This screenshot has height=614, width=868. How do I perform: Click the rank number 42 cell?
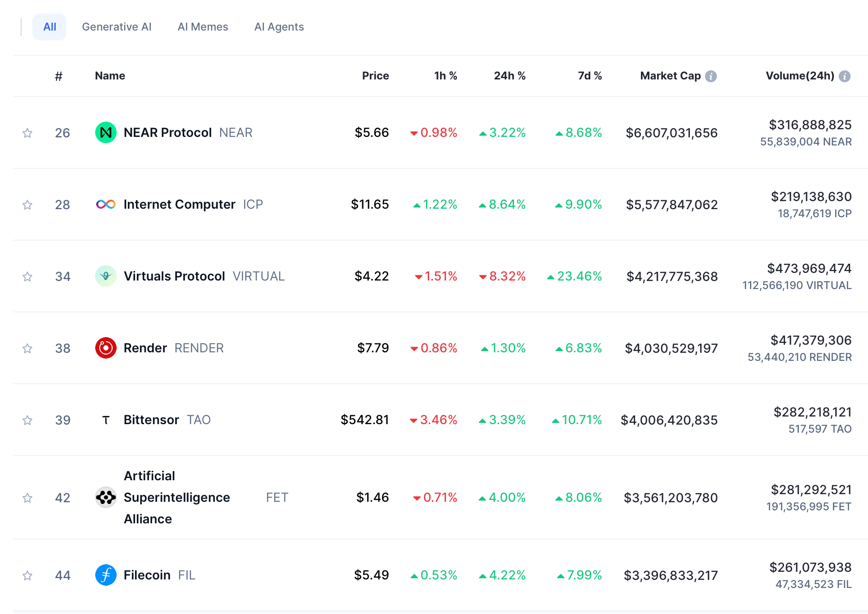click(62, 497)
